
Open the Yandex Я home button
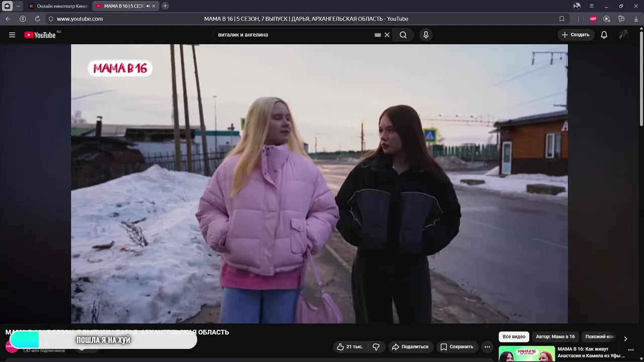23,19
